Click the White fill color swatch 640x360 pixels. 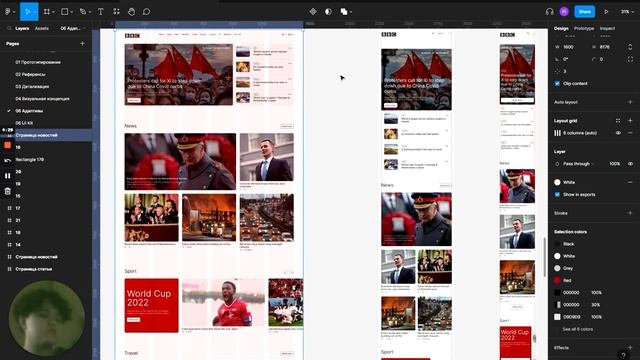point(557,182)
